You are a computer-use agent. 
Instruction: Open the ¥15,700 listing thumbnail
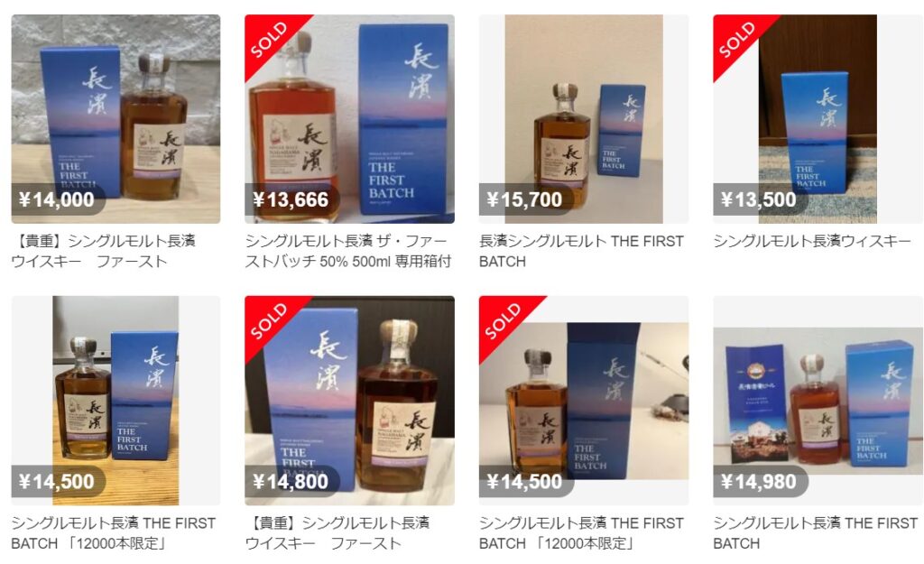click(x=584, y=119)
